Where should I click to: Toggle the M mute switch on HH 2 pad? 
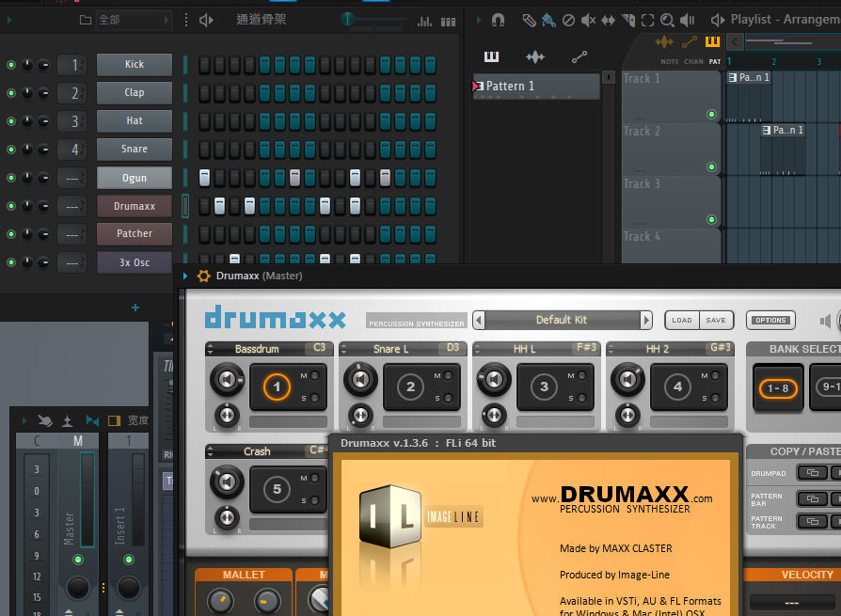coord(715,376)
